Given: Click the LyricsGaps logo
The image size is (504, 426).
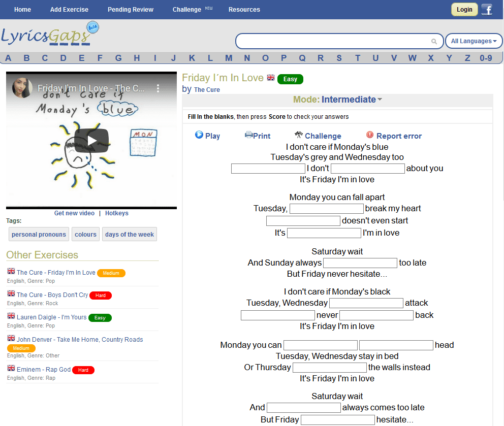Looking at the screenshot, I should tap(50, 35).
